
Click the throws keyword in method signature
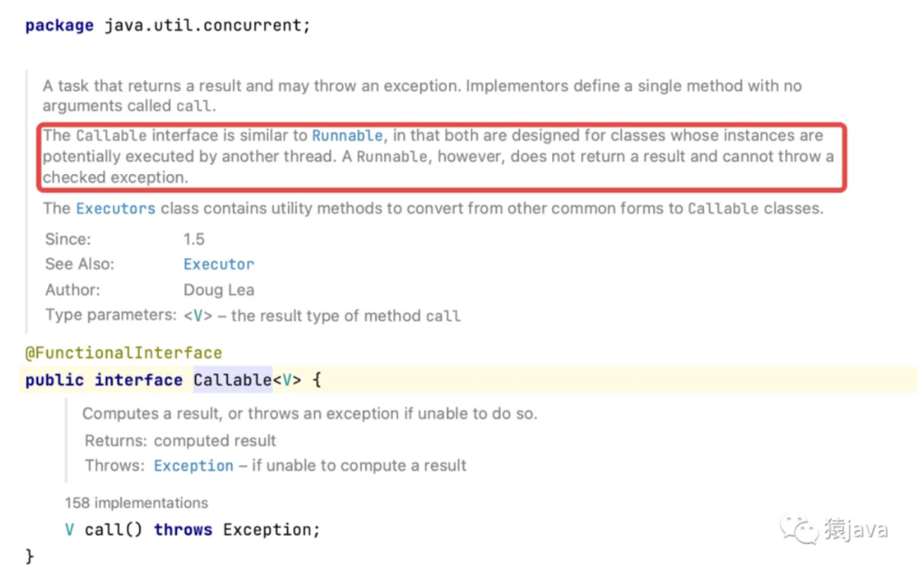182,529
